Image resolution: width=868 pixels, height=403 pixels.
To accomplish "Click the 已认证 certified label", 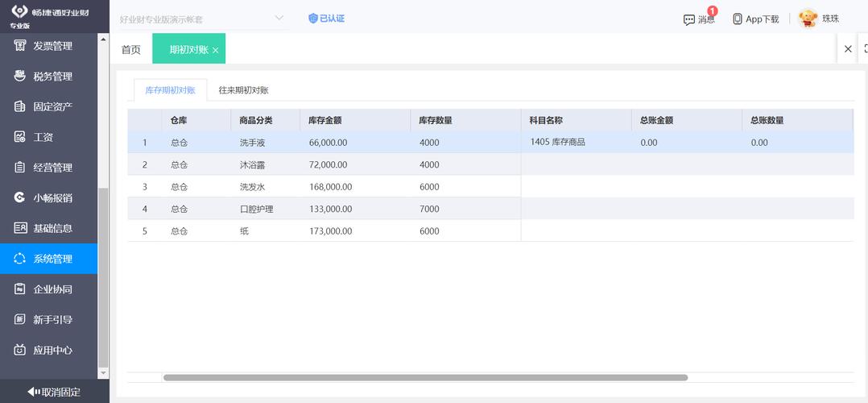I will [332, 19].
